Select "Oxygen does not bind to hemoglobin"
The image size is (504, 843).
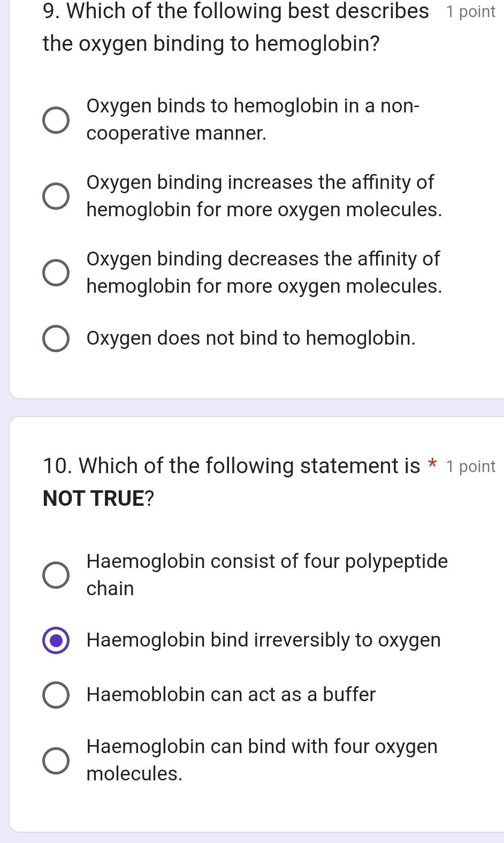point(56,338)
